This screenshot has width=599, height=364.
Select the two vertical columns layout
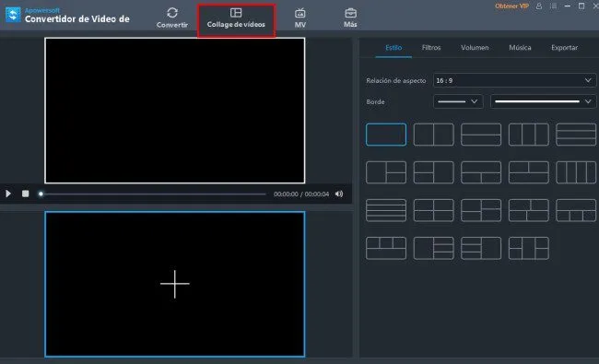[x=434, y=135]
